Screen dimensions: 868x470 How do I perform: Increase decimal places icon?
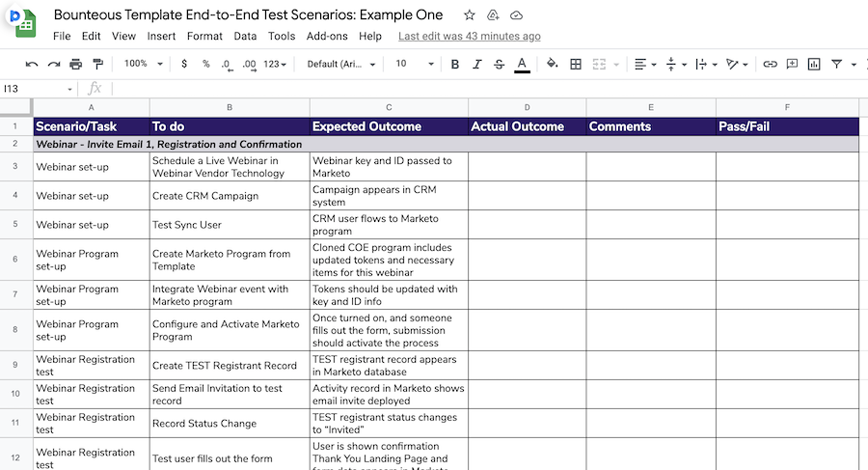249,65
